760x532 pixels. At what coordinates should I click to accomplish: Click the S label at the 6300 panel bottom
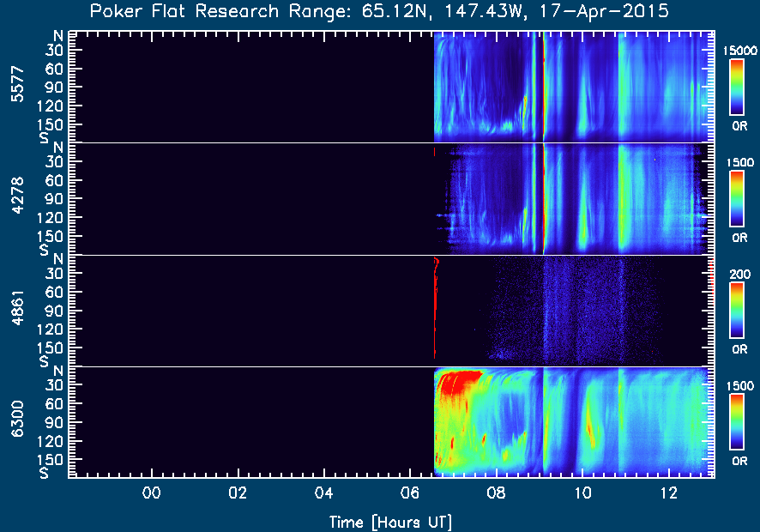[x=45, y=472]
